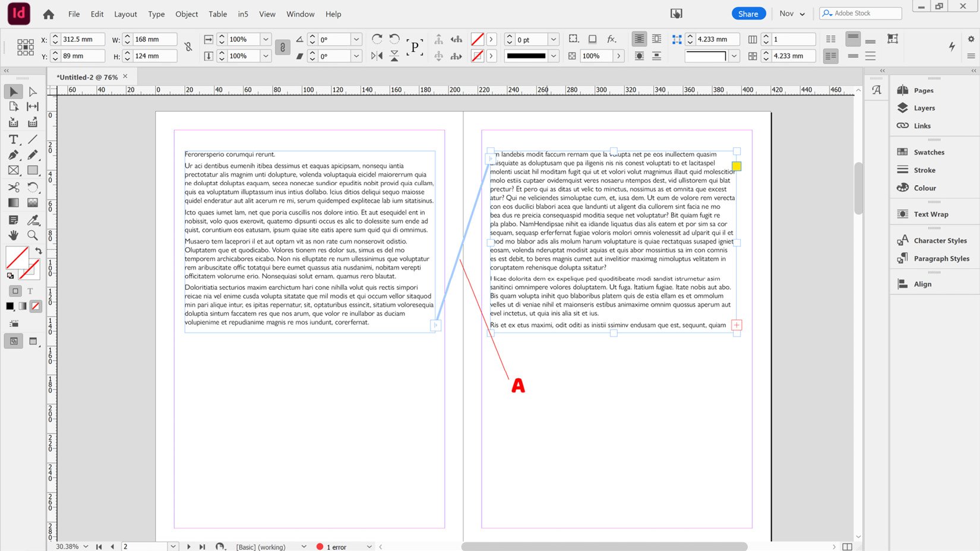Select the Selection tool arrow

tap(13, 91)
